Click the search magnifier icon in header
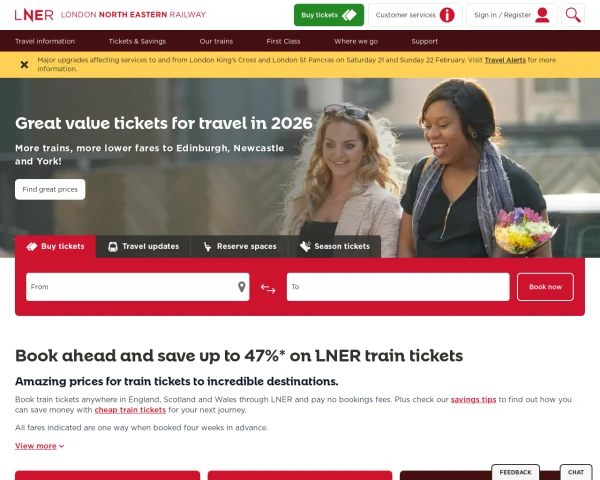The image size is (600, 480). coord(573,15)
